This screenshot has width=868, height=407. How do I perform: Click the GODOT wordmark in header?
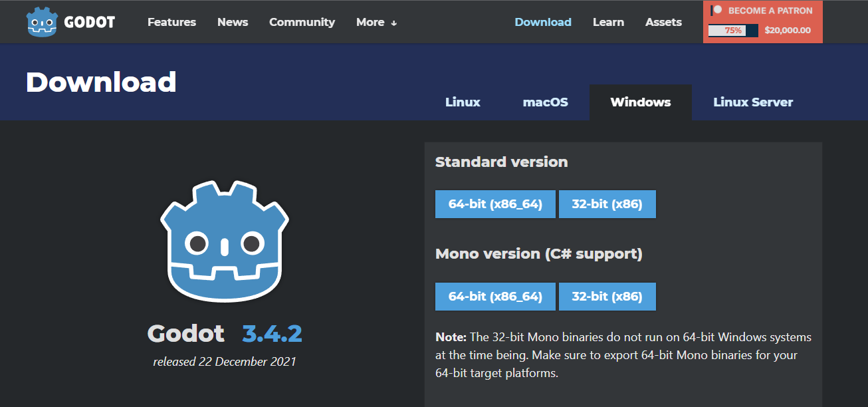click(x=90, y=22)
